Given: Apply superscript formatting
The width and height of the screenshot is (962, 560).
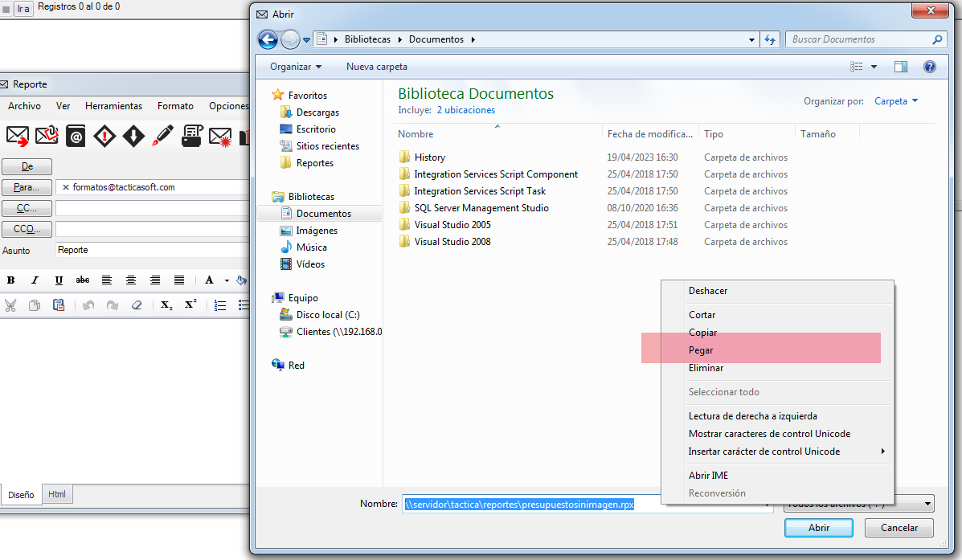Looking at the screenshot, I should coord(190,305).
